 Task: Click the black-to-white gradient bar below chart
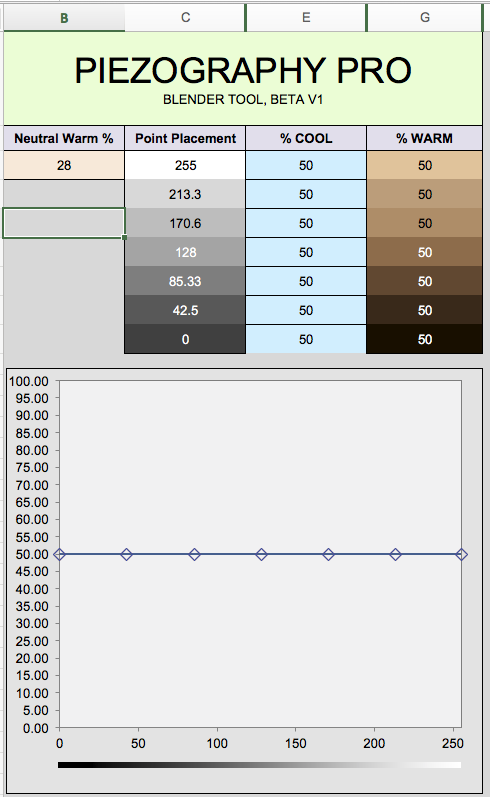260,764
